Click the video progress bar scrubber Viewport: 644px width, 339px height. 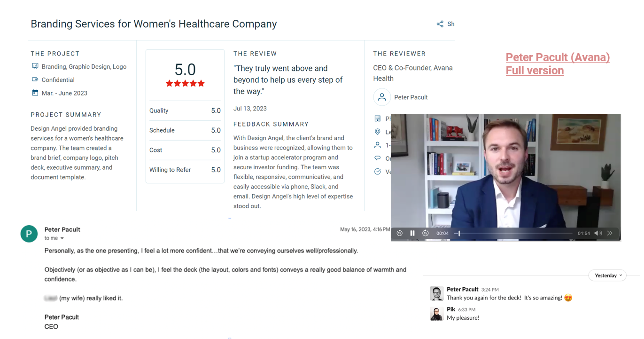coord(458,233)
